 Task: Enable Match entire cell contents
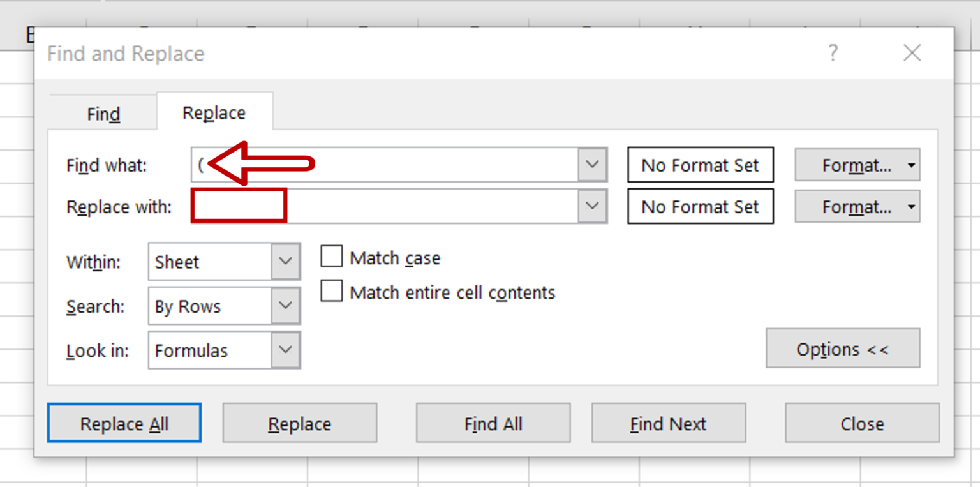click(x=331, y=291)
